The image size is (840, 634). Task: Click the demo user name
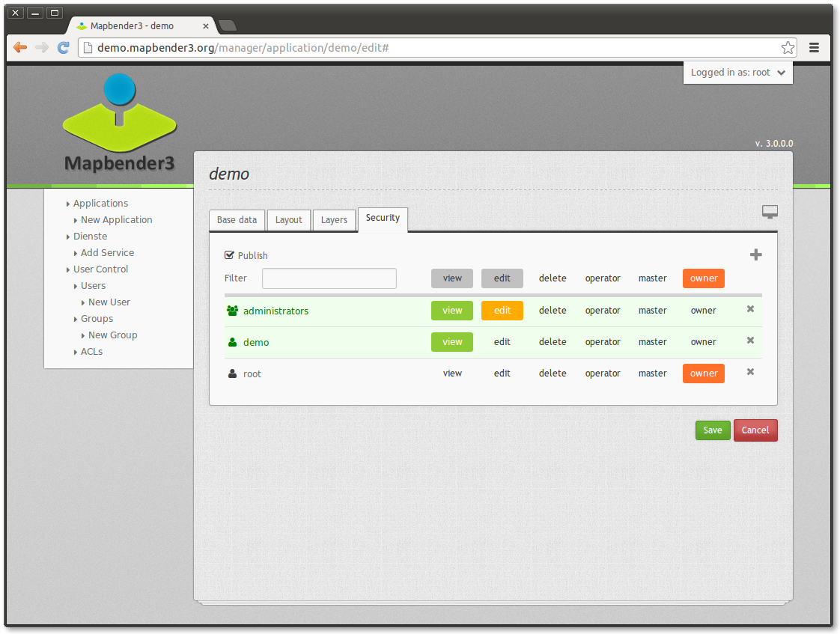256,343
